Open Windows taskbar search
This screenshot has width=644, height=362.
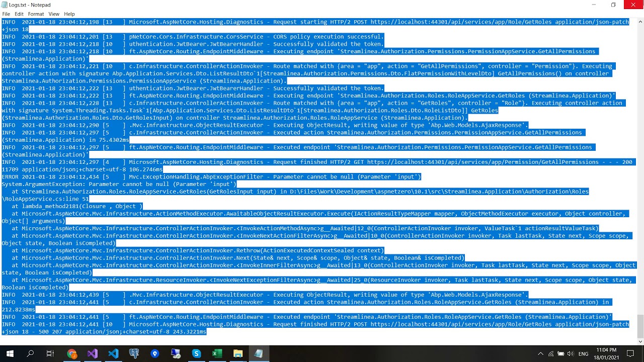click(x=30, y=353)
